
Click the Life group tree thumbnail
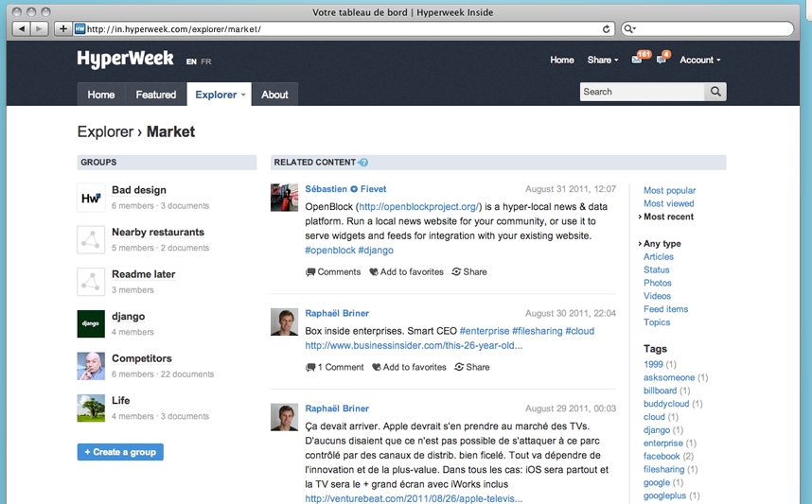pyautogui.click(x=91, y=408)
